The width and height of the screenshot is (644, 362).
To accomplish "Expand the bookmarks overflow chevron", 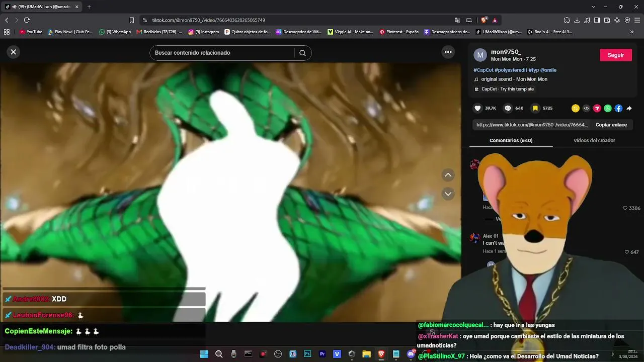I will [x=632, y=32].
